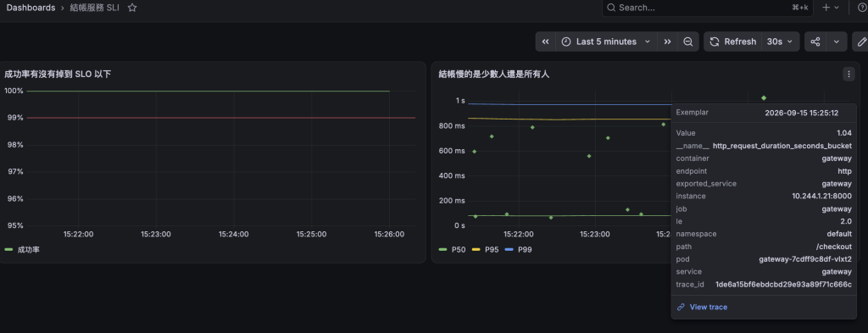
Task: Open the 30s refresh interval dropdown
Action: coord(780,42)
